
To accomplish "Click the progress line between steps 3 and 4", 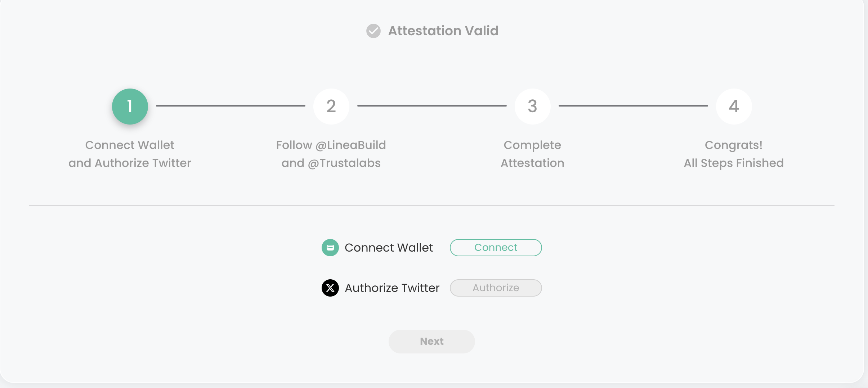I will pos(633,106).
